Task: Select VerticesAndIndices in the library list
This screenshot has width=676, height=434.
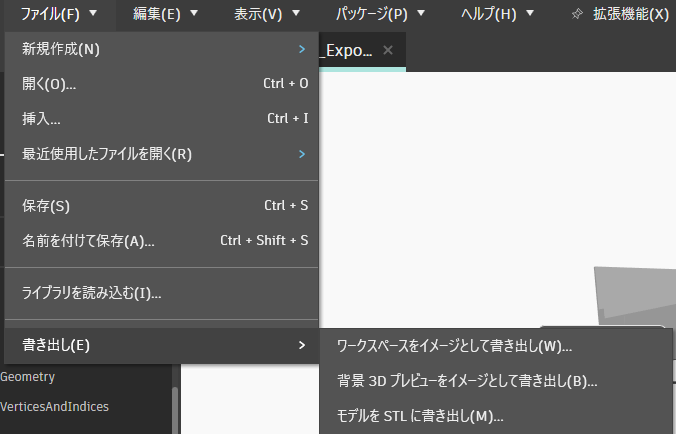Action: coord(54,406)
